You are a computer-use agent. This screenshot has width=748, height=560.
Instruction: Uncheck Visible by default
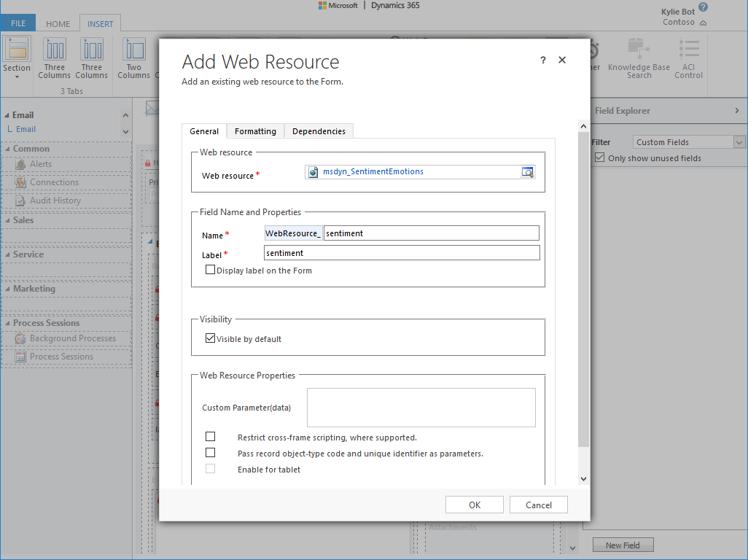[x=211, y=338]
